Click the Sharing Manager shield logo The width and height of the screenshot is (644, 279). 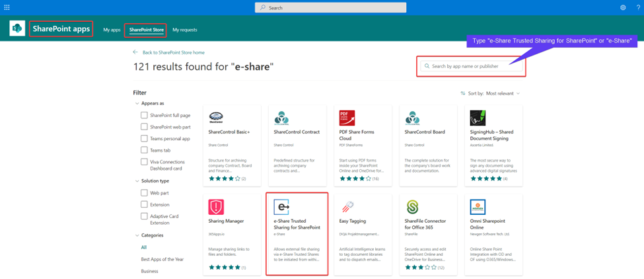(x=216, y=207)
